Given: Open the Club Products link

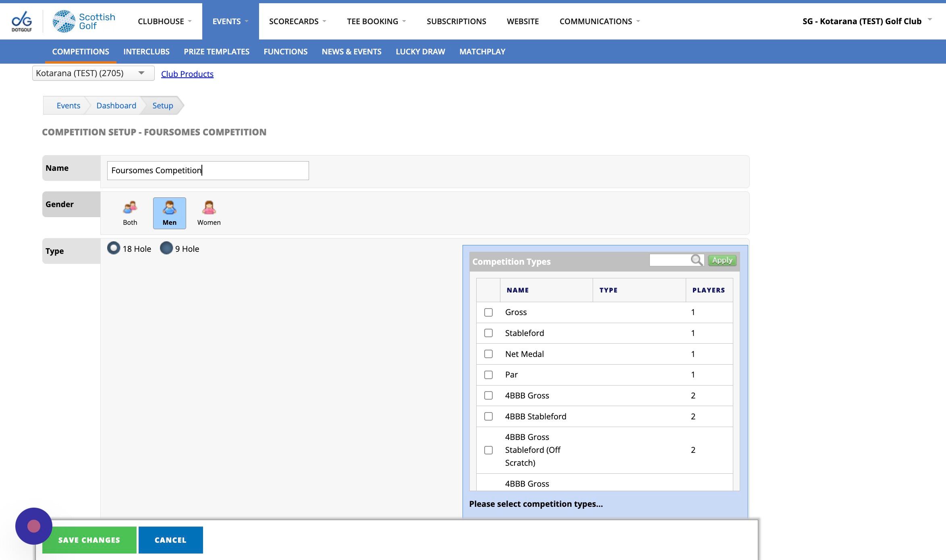Looking at the screenshot, I should tap(187, 74).
